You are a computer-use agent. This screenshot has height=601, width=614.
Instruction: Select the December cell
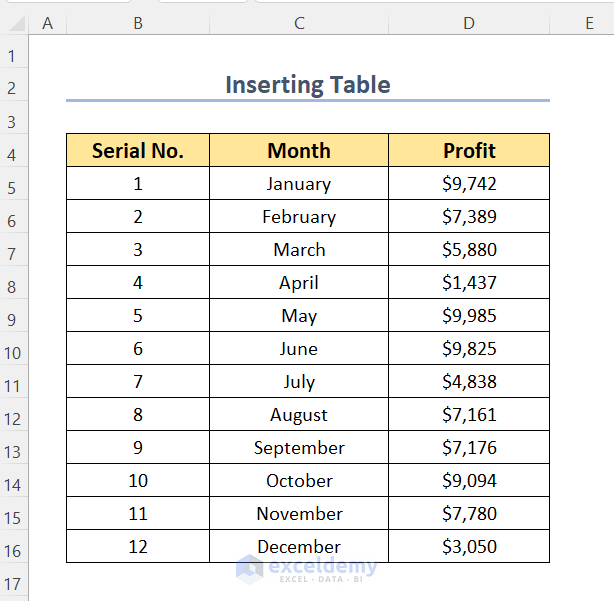[x=299, y=547]
